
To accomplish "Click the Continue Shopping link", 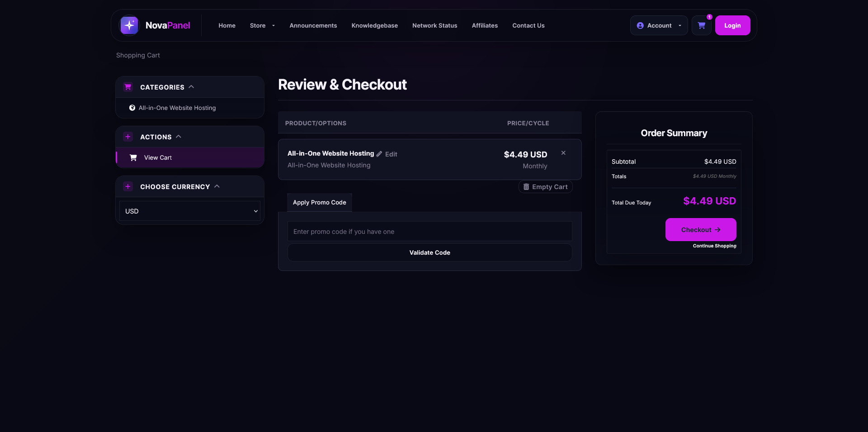I will point(714,246).
